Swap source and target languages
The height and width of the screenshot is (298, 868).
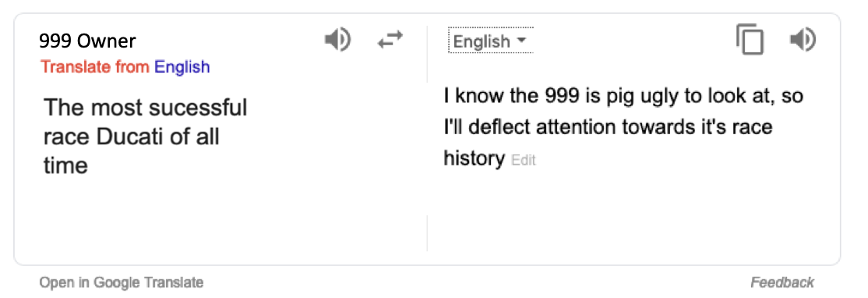[390, 40]
